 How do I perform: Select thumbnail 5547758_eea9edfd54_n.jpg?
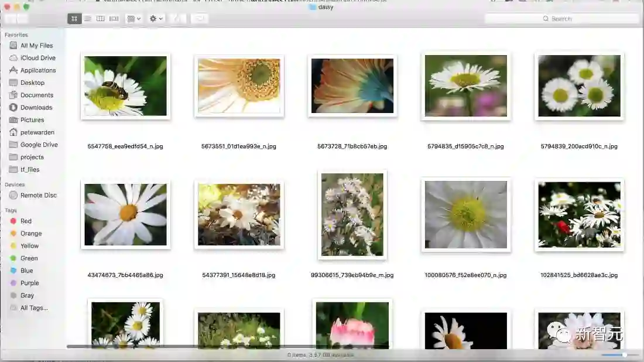pos(125,86)
